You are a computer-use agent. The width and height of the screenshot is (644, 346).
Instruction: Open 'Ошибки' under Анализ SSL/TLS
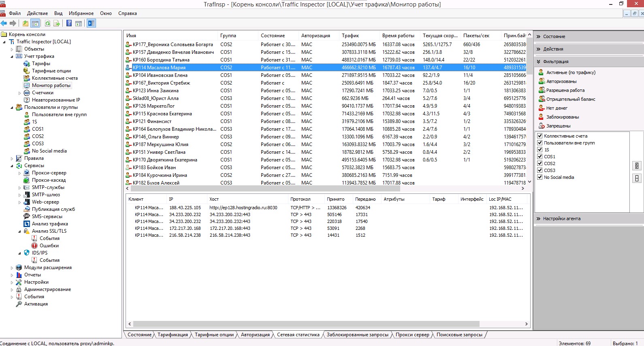pyautogui.click(x=49, y=246)
